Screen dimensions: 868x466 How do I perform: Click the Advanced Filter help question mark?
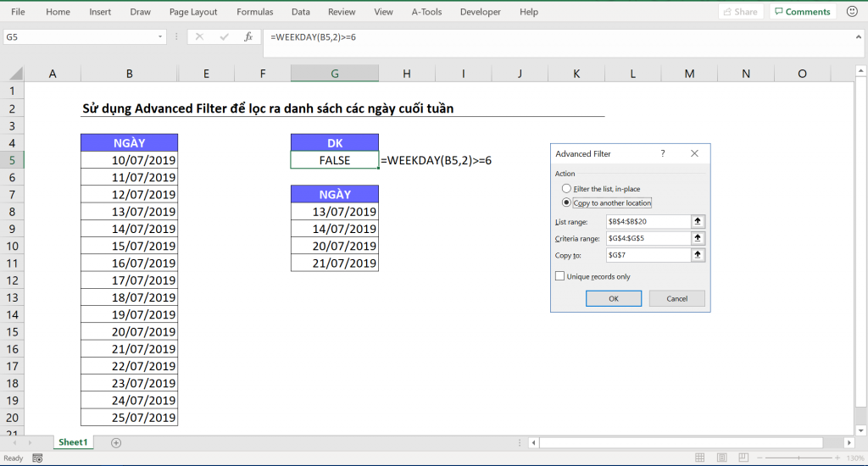(x=662, y=153)
